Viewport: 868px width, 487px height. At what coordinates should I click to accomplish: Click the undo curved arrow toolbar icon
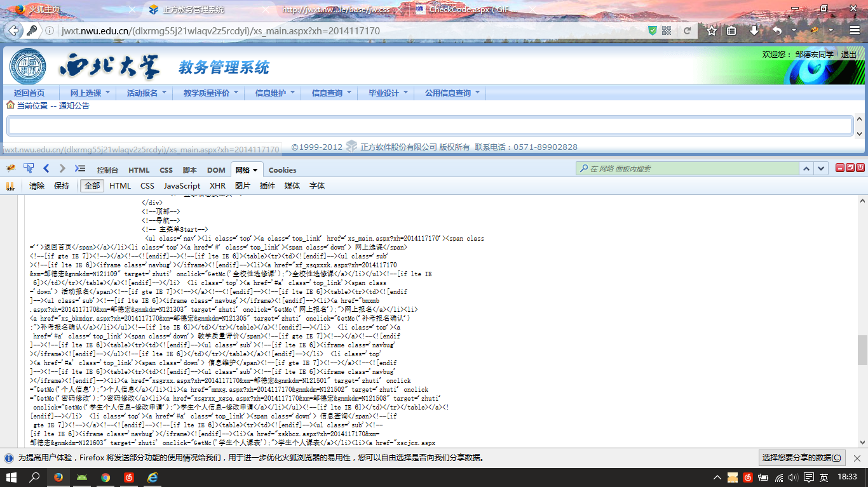pyautogui.click(x=776, y=30)
